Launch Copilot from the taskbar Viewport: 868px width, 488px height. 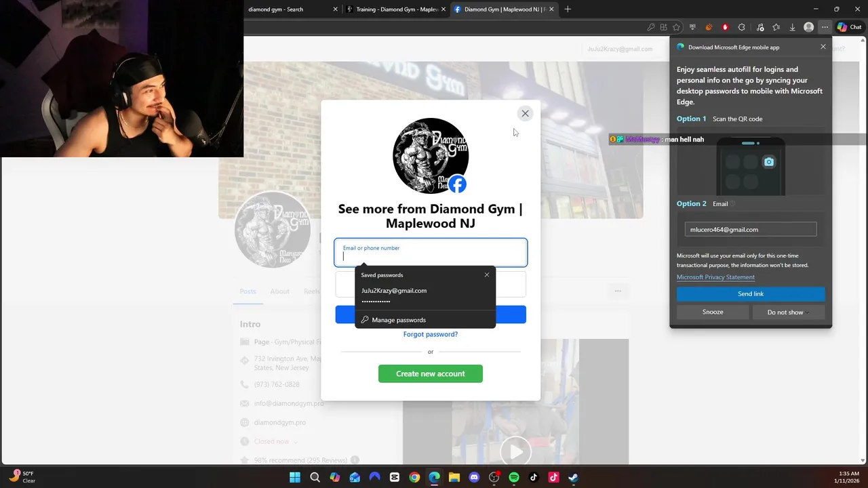click(335, 477)
